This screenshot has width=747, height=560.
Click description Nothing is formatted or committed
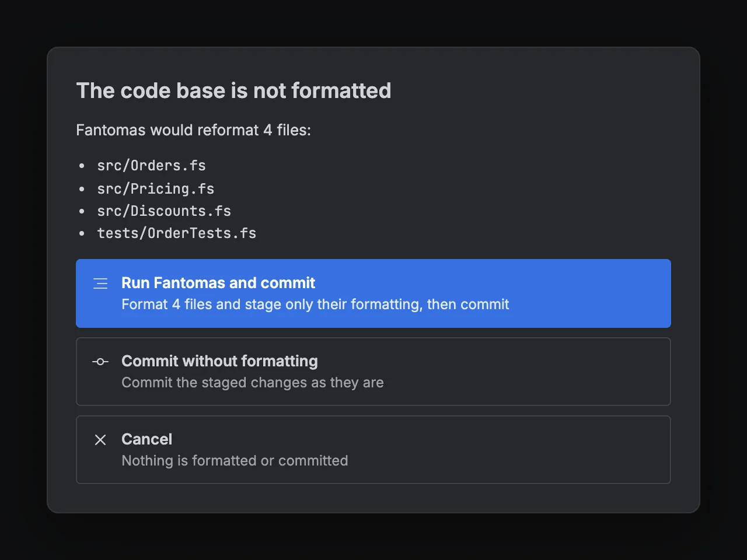235,461
